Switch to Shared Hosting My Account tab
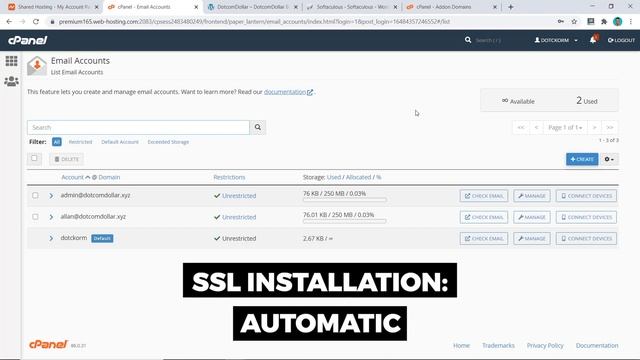The image size is (640, 360). pyautogui.click(x=53, y=7)
